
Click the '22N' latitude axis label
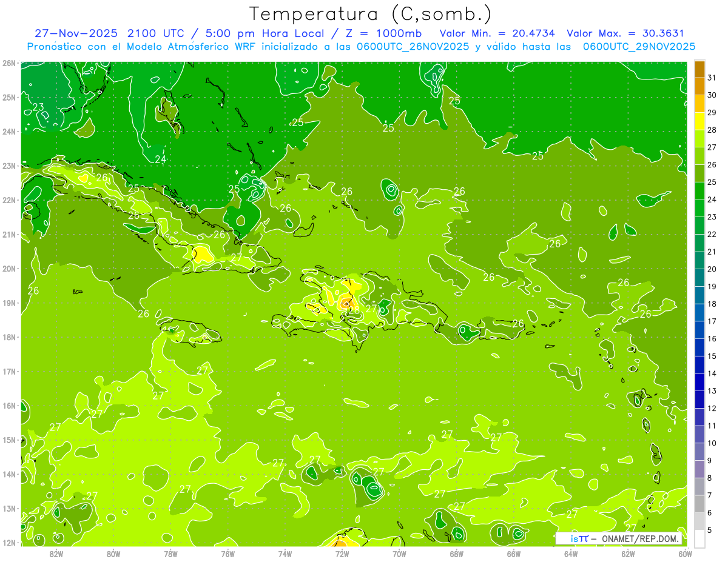(9, 199)
